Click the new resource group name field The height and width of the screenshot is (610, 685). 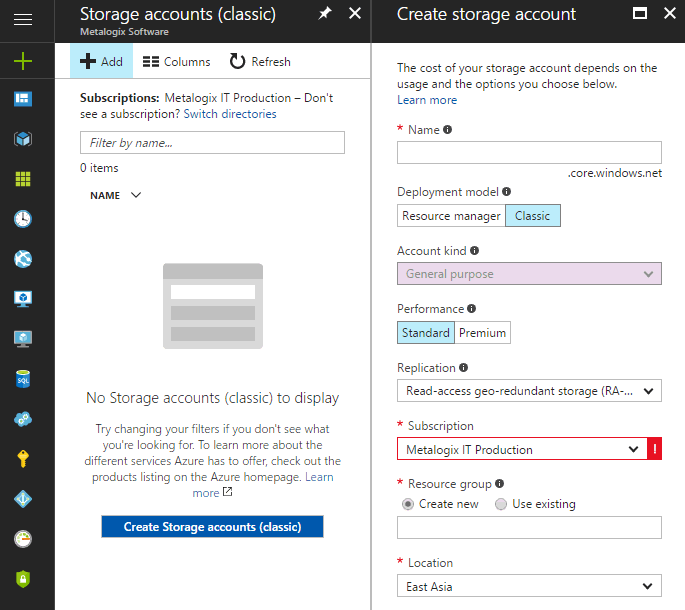click(529, 527)
